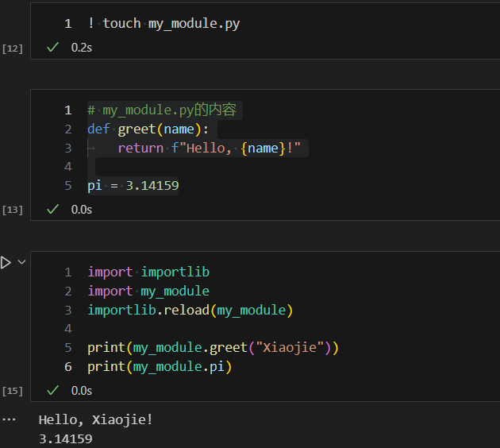The width and height of the screenshot is (500, 448).
Task: Click '0.2s' execution time of cell 12
Action: pyautogui.click(x=82, y=48)
